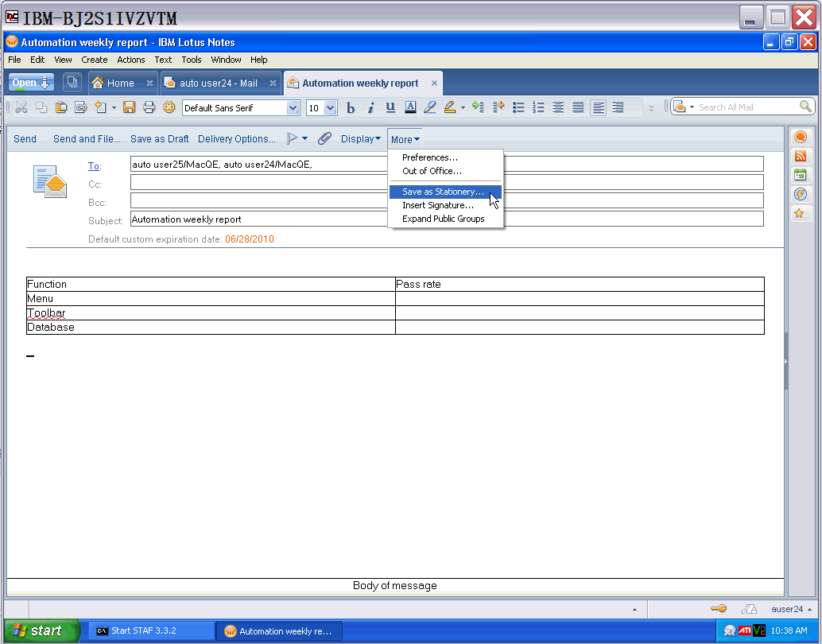Select full justify alignment icon

pos(578,107)
